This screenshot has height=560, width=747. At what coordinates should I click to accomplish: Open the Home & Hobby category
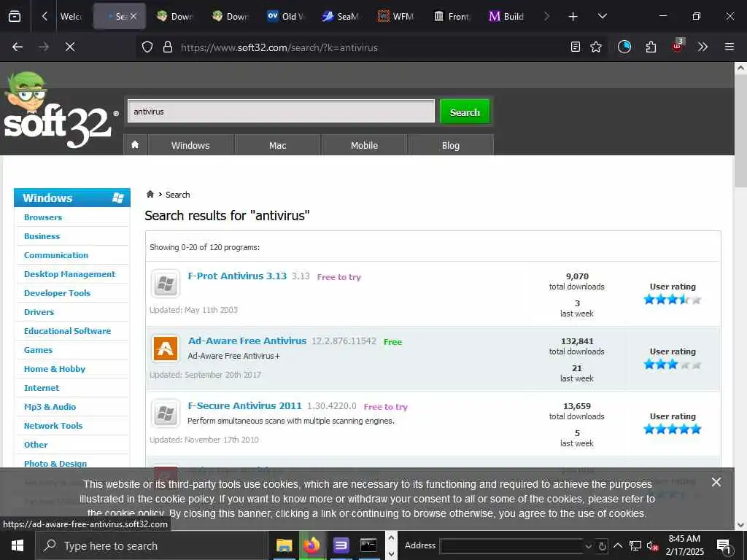pos(55,369)
